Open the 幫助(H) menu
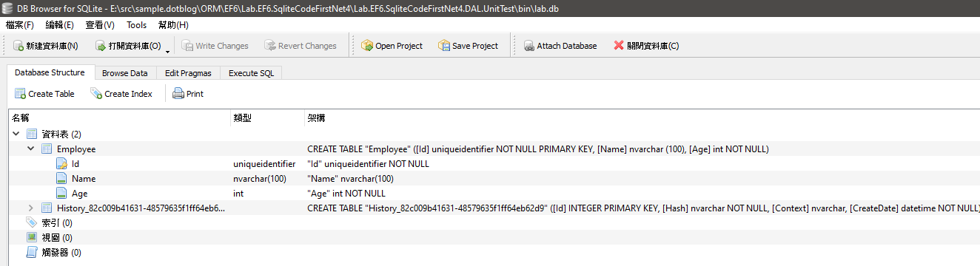 point(173,24)
